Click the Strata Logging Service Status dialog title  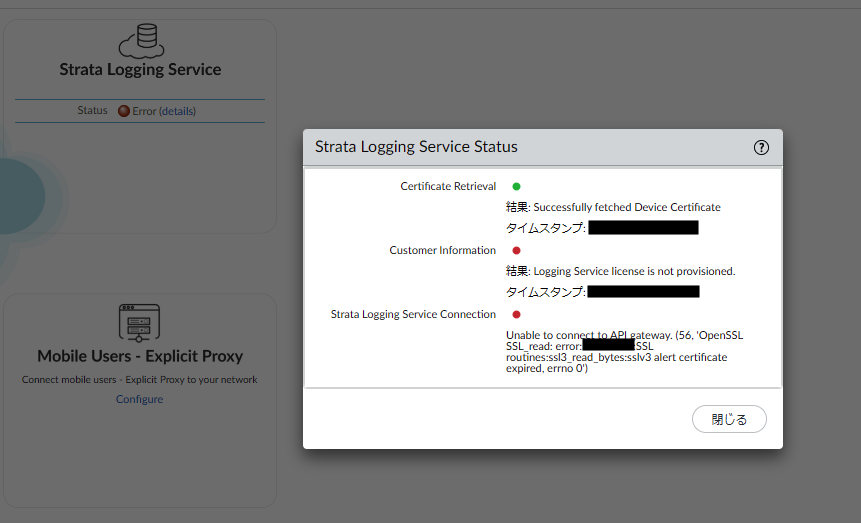pyautogui.click(x=416, y=147)
